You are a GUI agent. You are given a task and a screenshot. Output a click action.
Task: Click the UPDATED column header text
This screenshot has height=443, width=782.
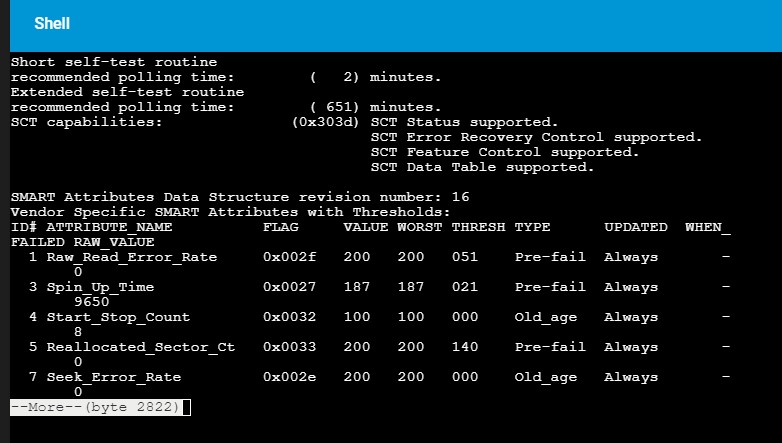(636, 227)
